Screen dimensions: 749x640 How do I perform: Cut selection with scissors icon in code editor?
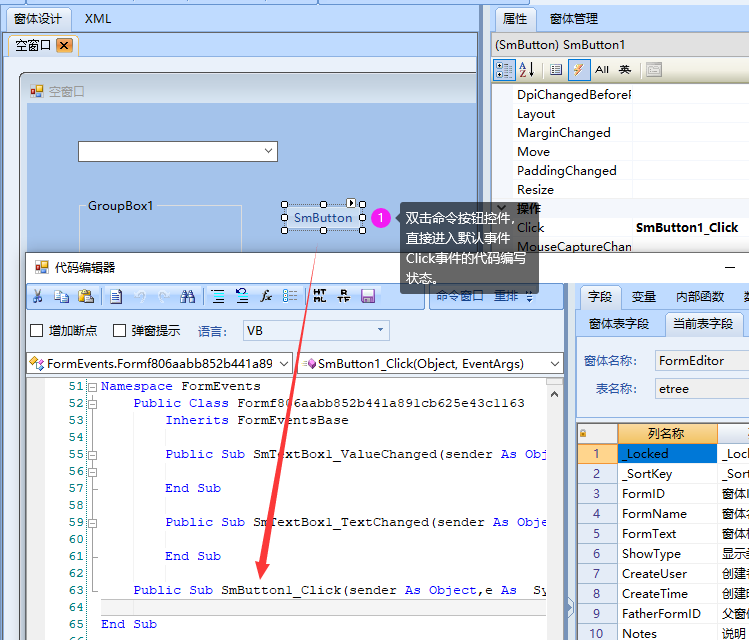tap(37, 297)
